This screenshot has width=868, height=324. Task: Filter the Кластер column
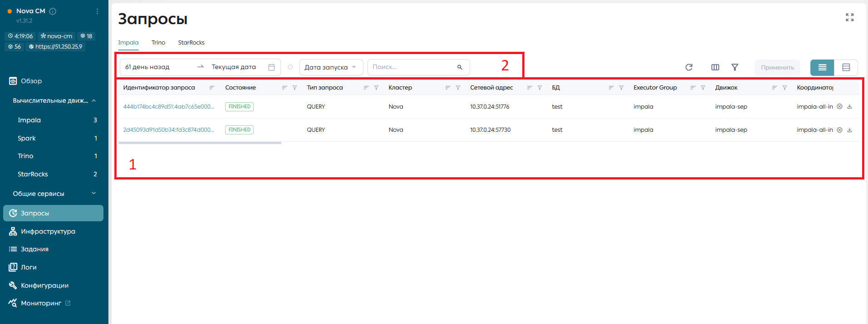(x=458, y=88)
